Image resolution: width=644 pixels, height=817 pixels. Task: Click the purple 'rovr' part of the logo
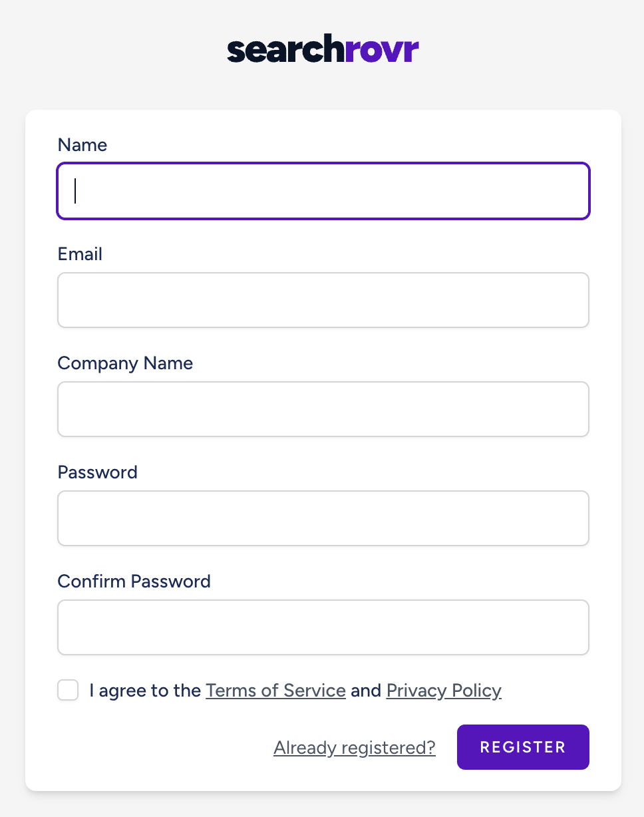tap(373, 52)
